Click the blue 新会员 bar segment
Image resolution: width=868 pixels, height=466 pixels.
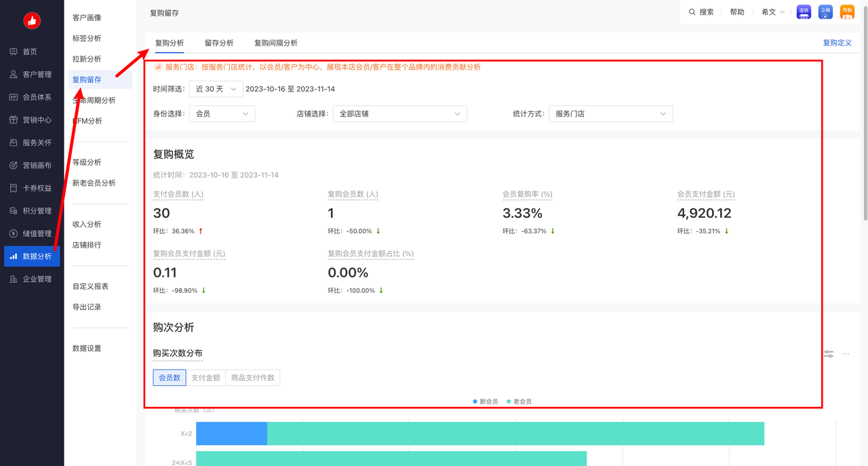tap(231, 433)
